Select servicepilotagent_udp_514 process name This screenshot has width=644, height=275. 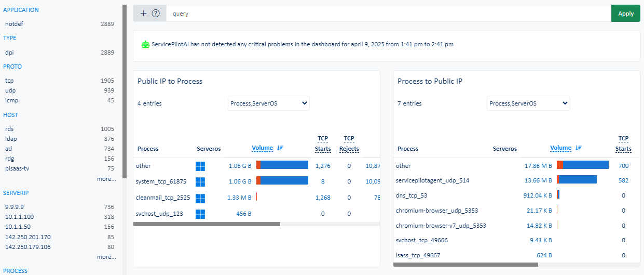(x=432, y=180)
